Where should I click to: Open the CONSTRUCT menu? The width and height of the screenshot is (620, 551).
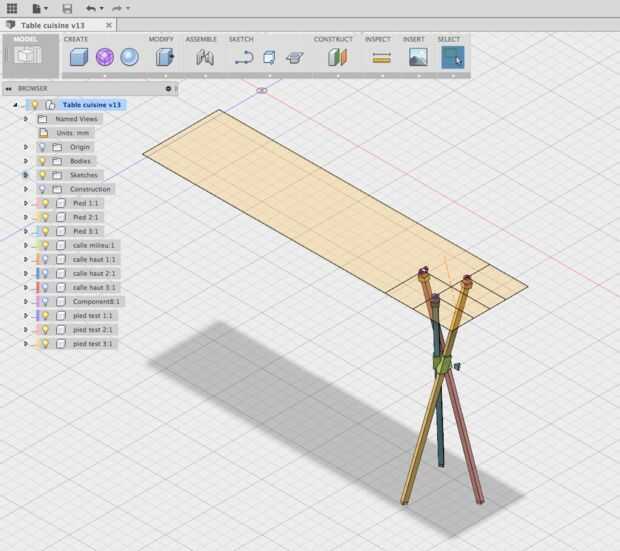click(x=333, y=39)
